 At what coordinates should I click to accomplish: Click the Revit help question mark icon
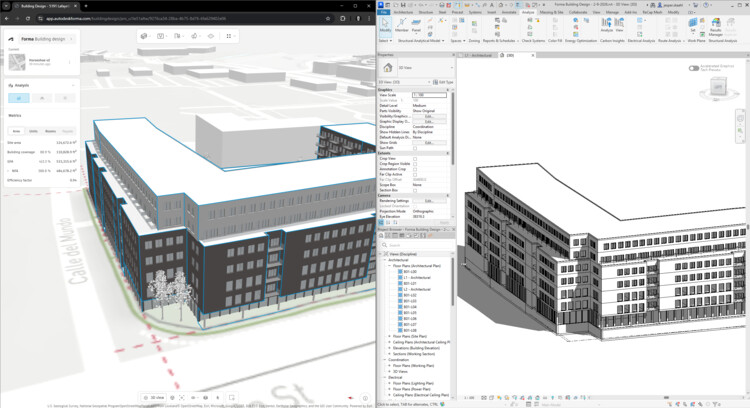point(706,5)
